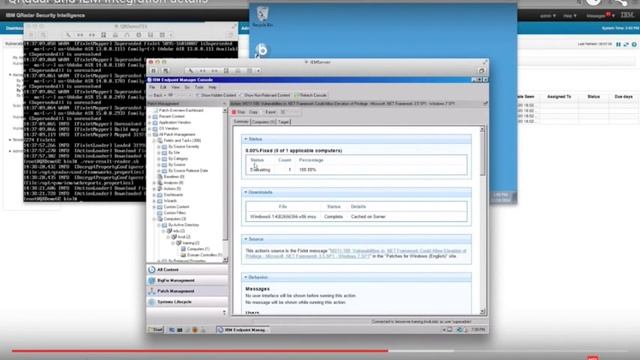Click the Windows Start button

click(x=156, y=330)
